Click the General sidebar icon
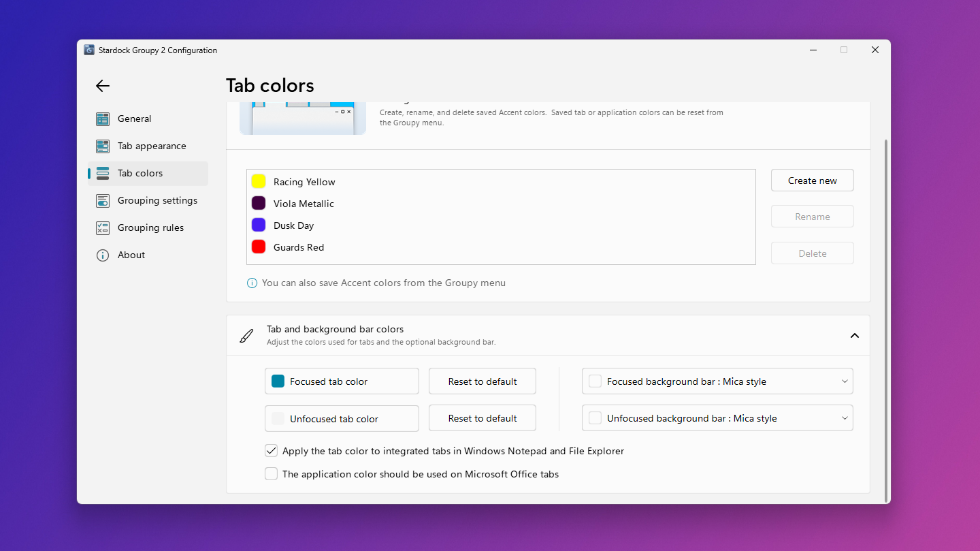Screen dimensions: 980x551 103,119
